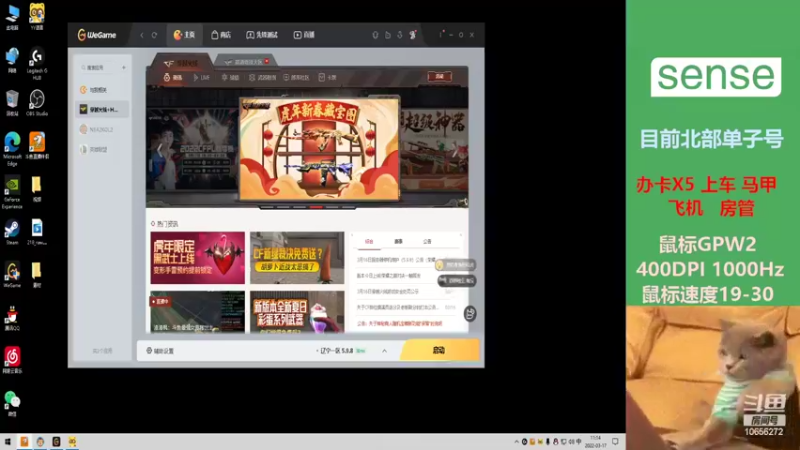
Task: Click the hand-shaped icon in WeGame title bar
Action: [388, 35]
